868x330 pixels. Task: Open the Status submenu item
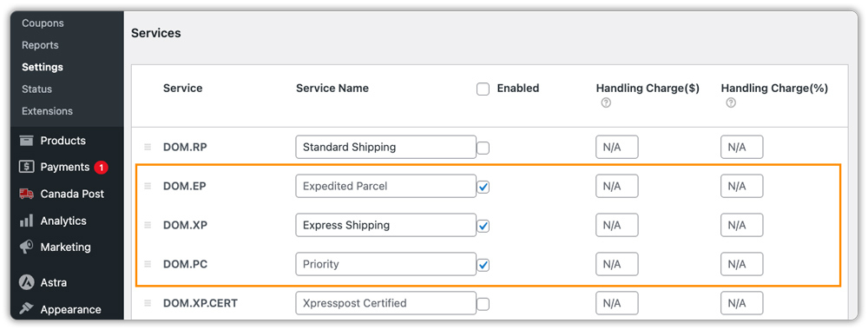point(36,89)
